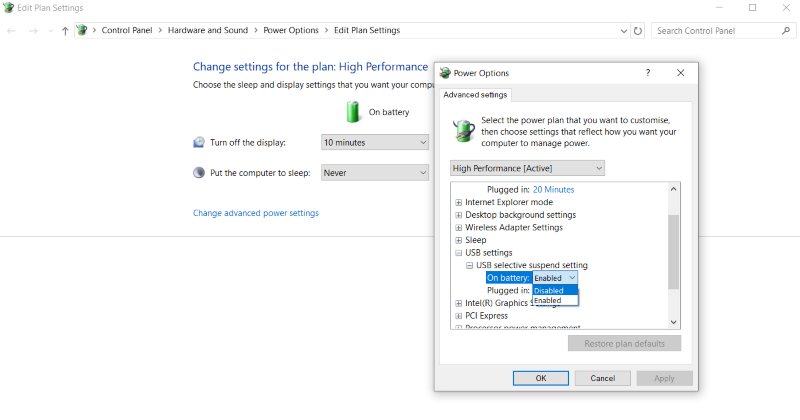The width and height of the screenshot is (800, 420).
Task: Open Turn off the display dropdown
Action: pos(375,142)
